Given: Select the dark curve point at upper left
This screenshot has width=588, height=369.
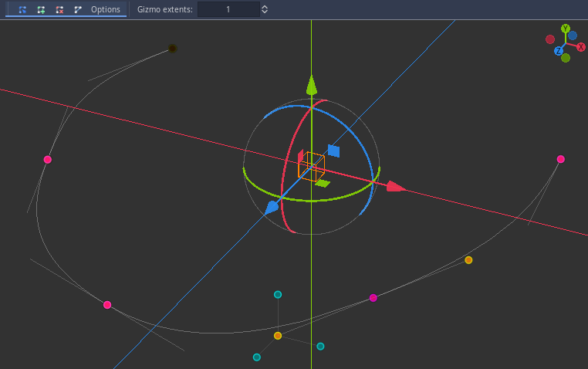Looking at the screenshot, I should [x=172, y=49].
